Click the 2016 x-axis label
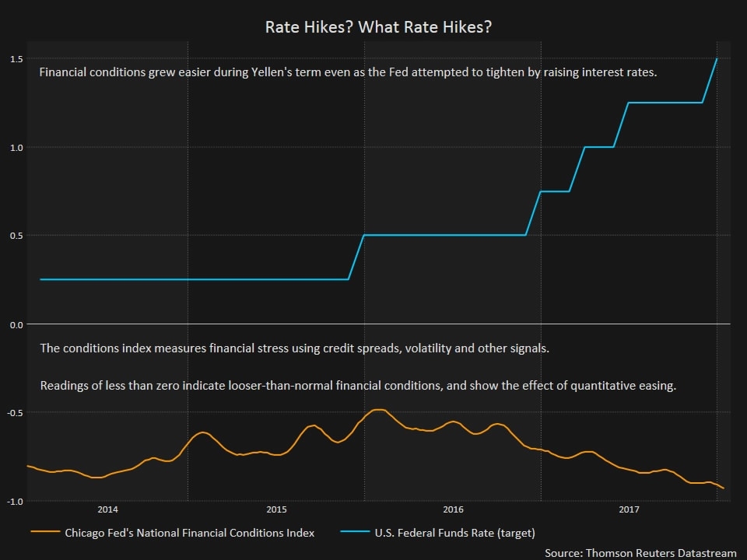 coord(453,509)
